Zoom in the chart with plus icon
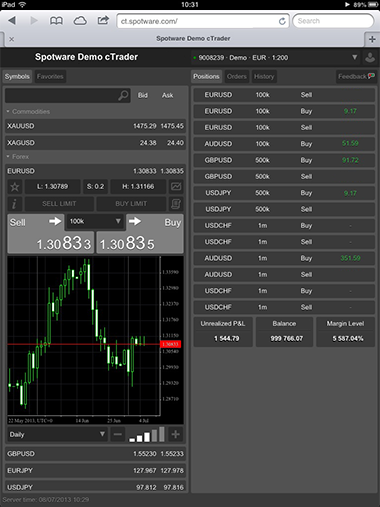Screen dimensions: 380x507 coord(176,434)
